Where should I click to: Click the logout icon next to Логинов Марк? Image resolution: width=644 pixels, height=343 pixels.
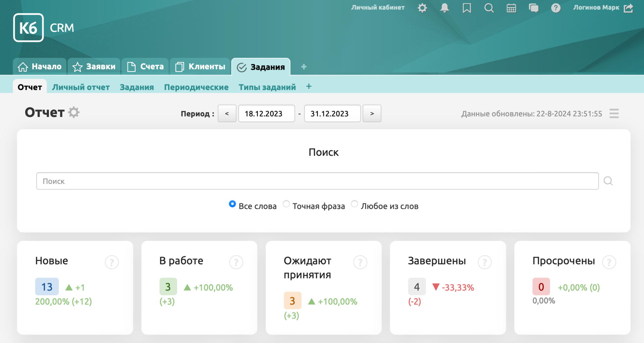(x=628, y=8)
